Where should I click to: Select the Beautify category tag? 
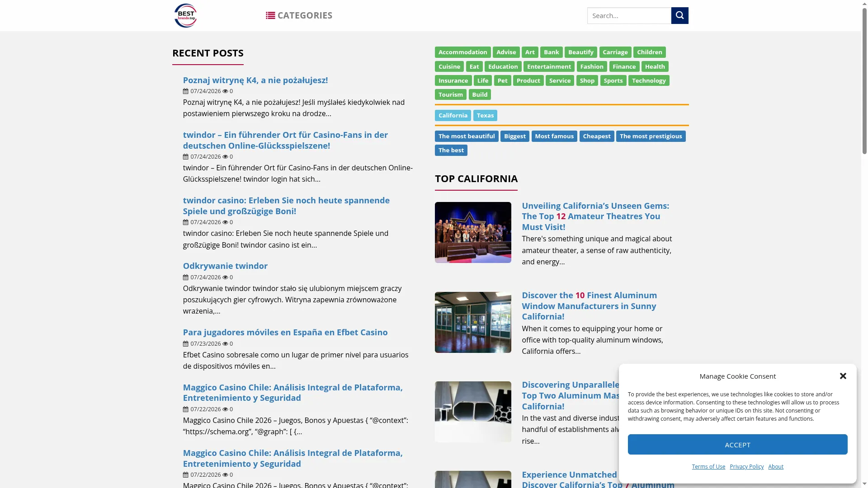580,52
